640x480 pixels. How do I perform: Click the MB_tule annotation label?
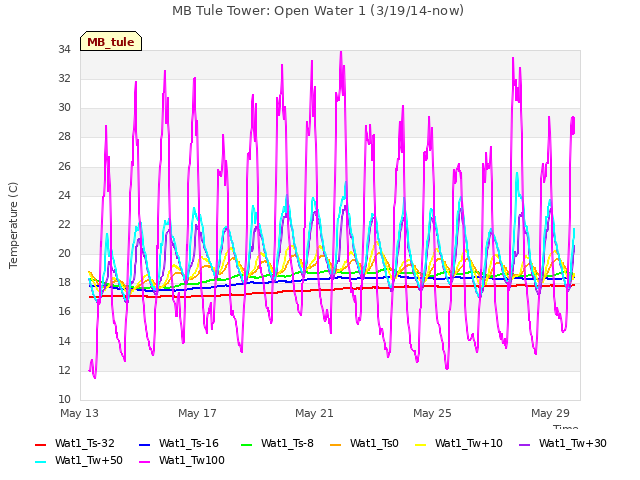click(111, 41)
